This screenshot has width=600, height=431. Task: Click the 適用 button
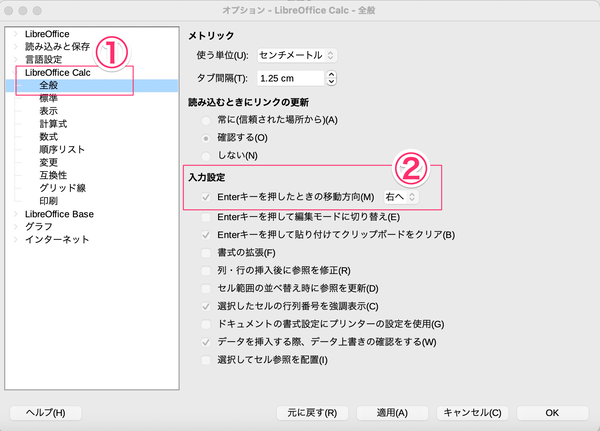[392, 413]
